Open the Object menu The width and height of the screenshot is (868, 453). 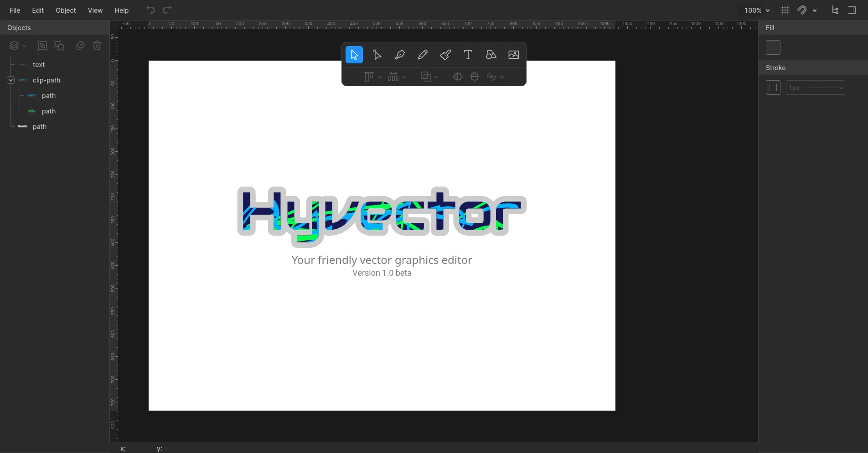coord(65,10)
